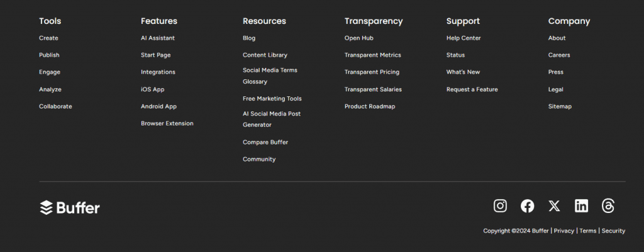Screen dimensions: 644x252
Task: Open the About company link
Action: (557, 38)
